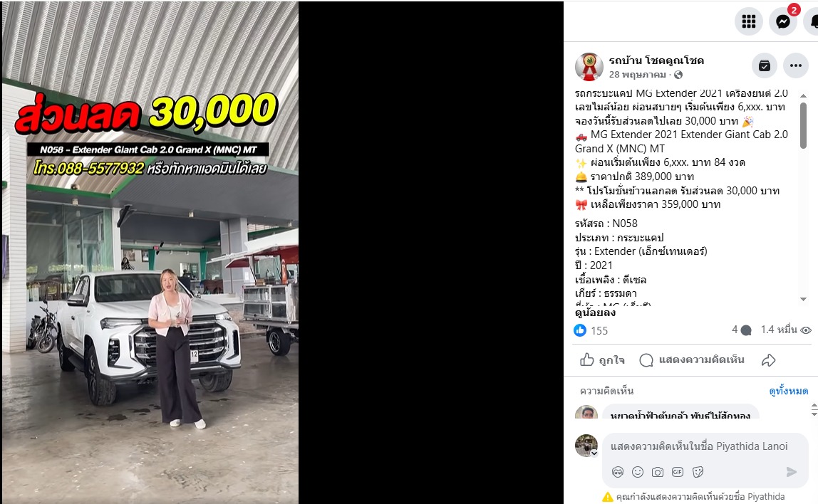Open the post's three-dot options menu

pos(796,65)
